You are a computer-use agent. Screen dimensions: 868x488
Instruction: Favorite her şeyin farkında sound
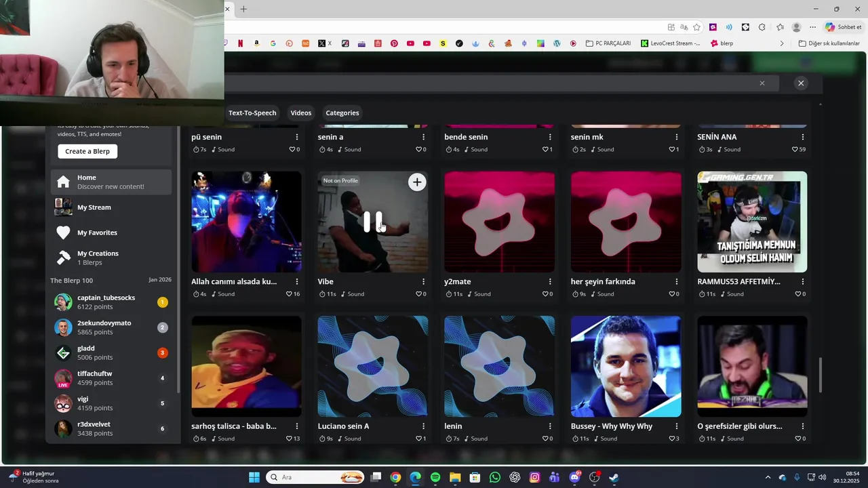[x=671, y=294]
